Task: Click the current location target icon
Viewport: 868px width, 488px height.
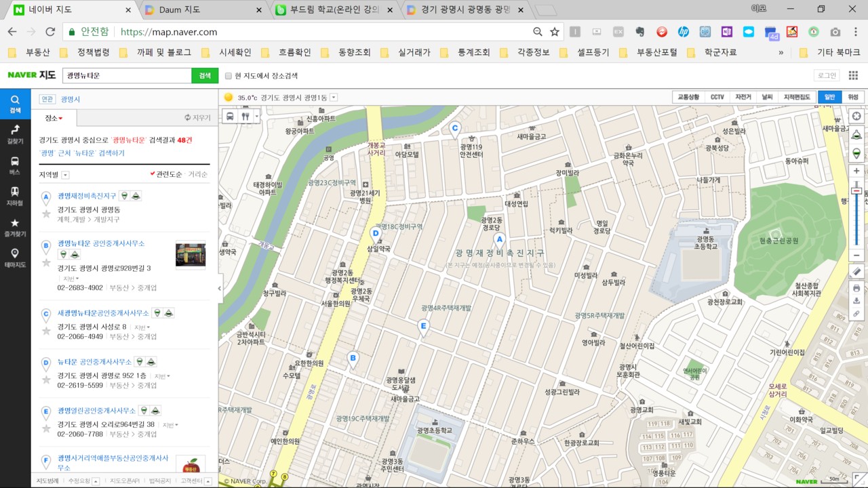Action: (x=856, y=116)
